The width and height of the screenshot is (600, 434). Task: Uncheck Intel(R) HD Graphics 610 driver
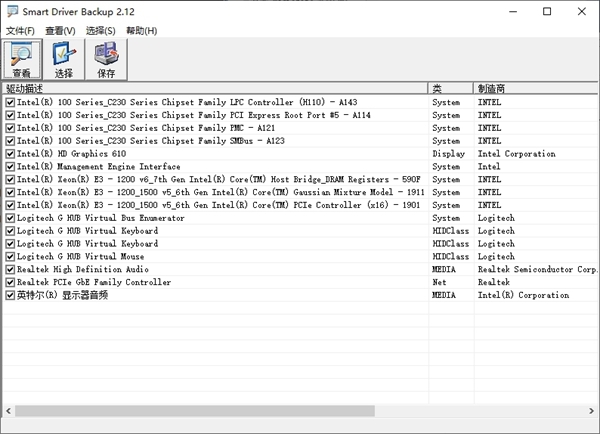(10, 154)
